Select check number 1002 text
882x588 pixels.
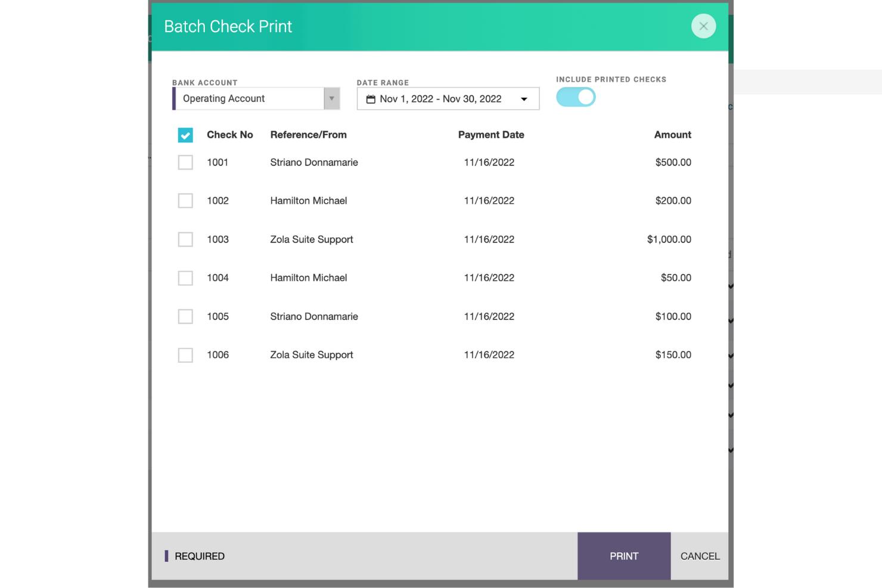tap(218, 201)
